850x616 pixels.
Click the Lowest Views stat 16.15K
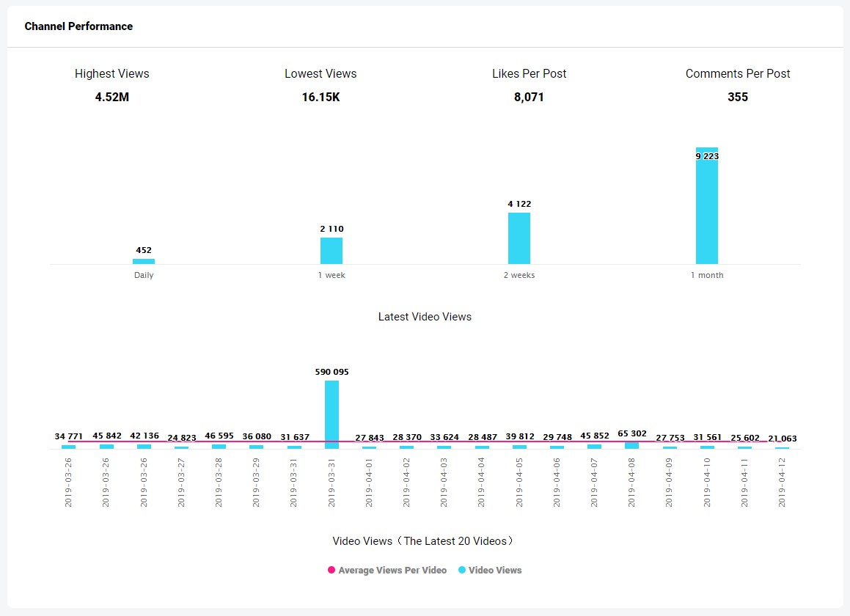point(320,97)
